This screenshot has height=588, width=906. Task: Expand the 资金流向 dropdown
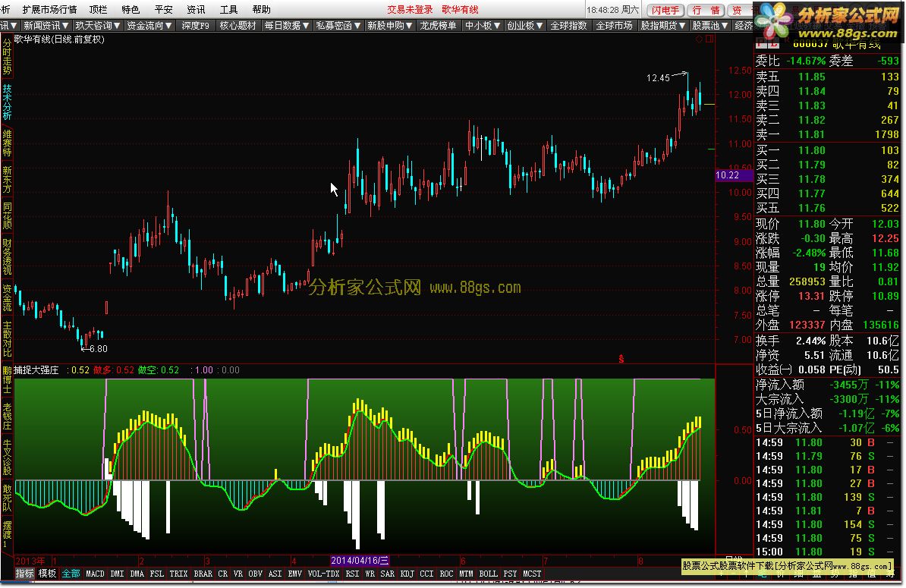(149, 25)
